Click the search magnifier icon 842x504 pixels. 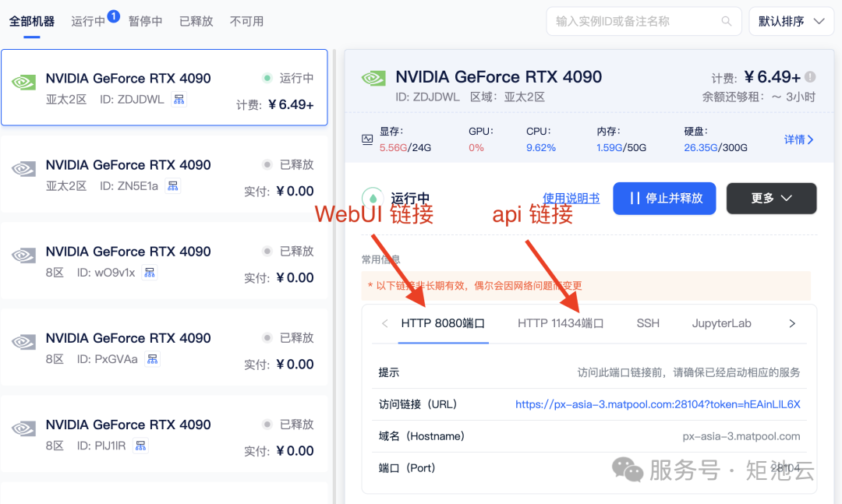pos(726,22)
